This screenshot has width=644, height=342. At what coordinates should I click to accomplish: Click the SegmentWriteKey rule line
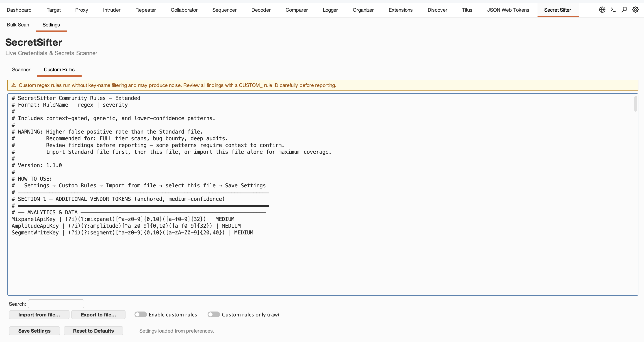pos(132,232)
